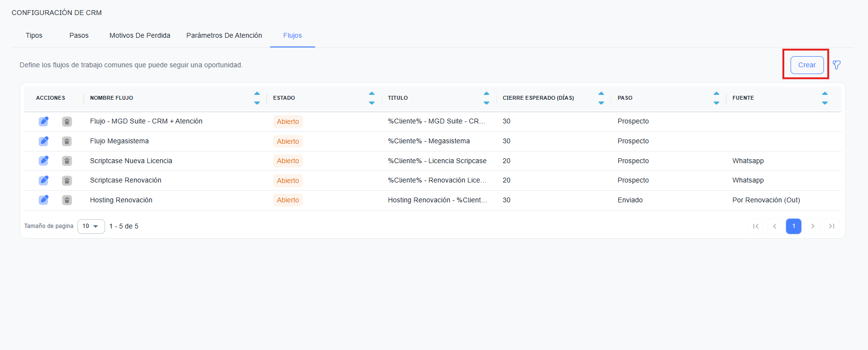Click Abierto status in Scriptcase Nueva Licencia row
The image size is (868, 350).
288,161
